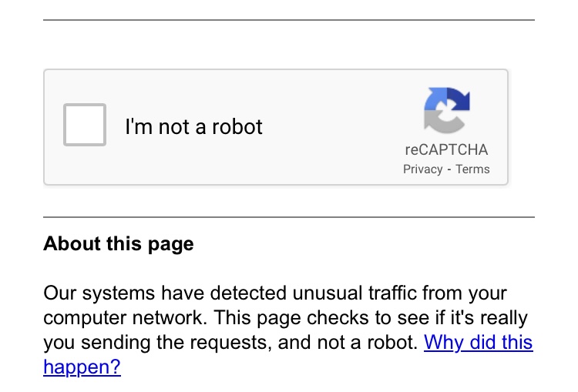The height and width of the screenshot is (392, 578).
Task: Open the reCAPTCHA Terms link
Action: (x=472, y=169)
